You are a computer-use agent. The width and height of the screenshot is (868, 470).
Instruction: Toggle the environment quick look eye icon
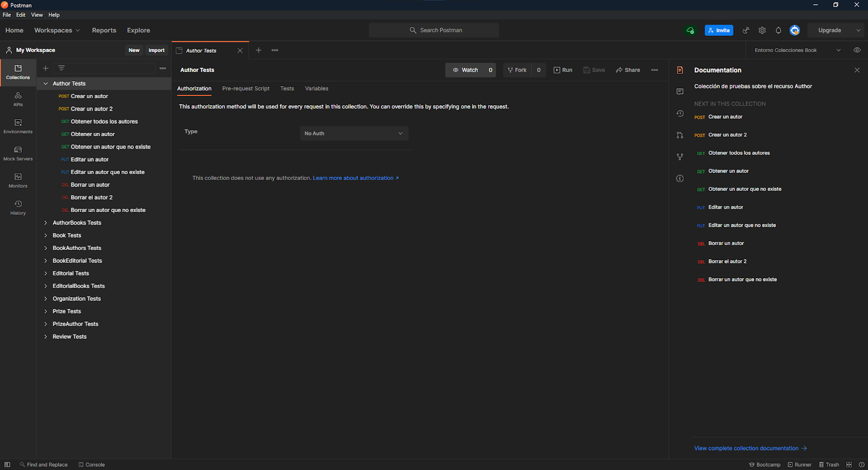coord(857,50)
